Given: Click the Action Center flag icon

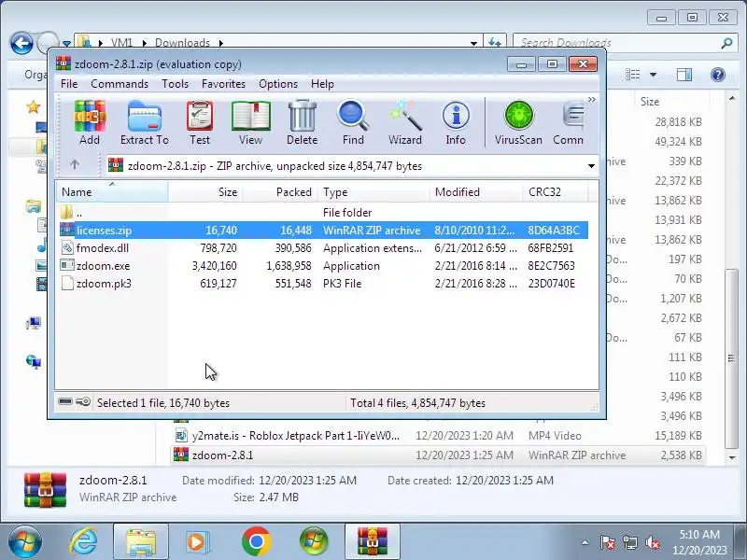Looking at the screenshot, I should pos(607,542).
